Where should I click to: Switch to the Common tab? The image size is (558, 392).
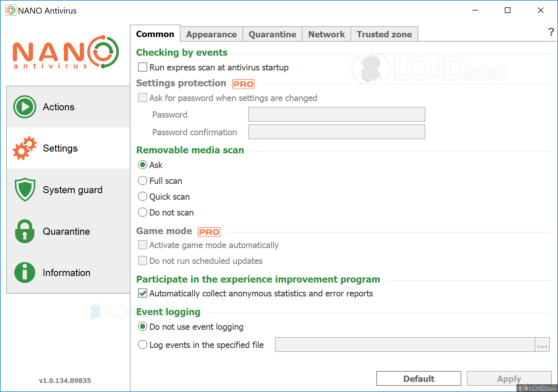tap(155, 34)
